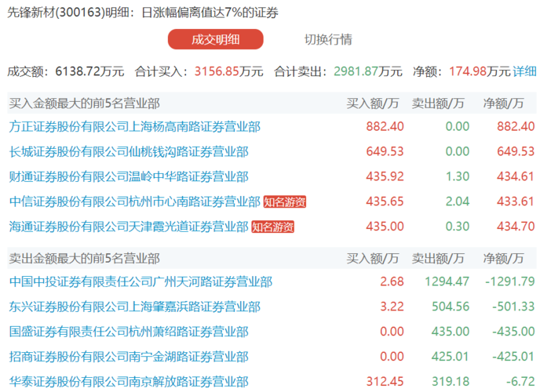Image resolution: width=540 pixels, height=392 pixels.
Task: Click 成交额 value 6138.72万元
Action: (89, 71)
